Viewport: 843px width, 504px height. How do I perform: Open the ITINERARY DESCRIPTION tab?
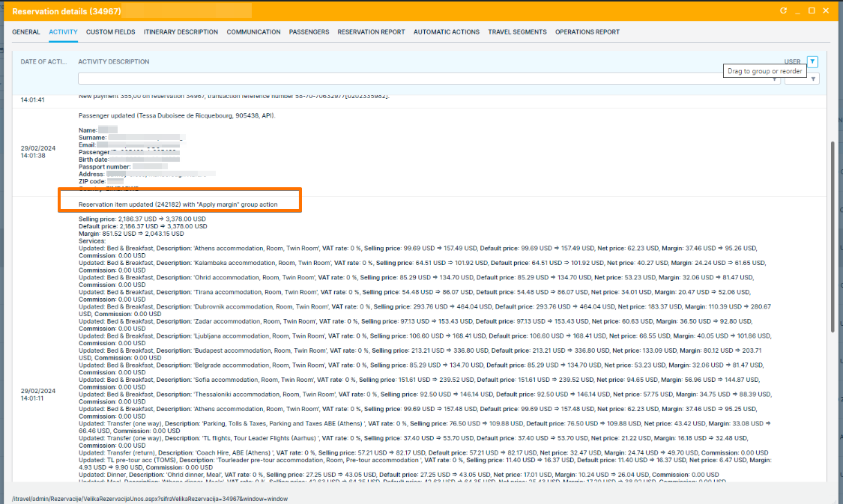(x=181, y=32)
